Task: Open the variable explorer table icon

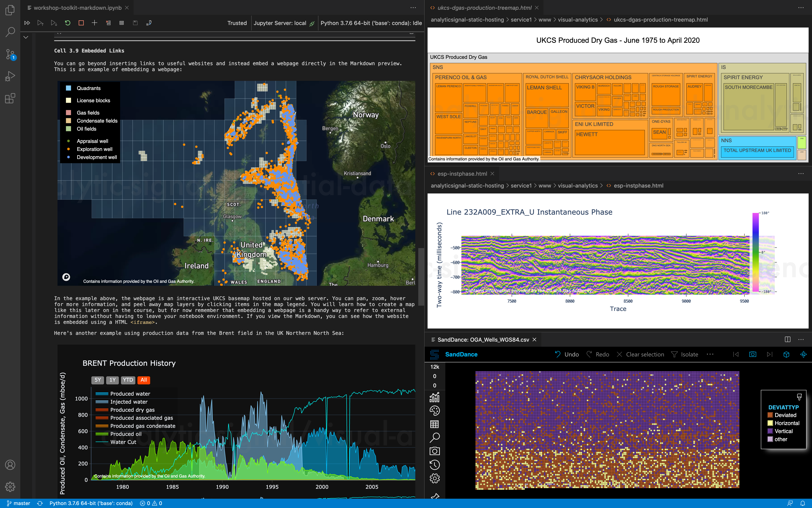Action: (x=122, y=23)
